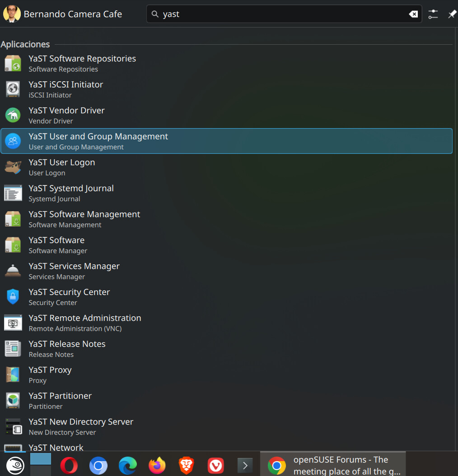The width and height of the screenshot is (458, 476).
Task: Launch YaST iSCSI Initiator
Action: pyautogui.click(x=66, y=89)
